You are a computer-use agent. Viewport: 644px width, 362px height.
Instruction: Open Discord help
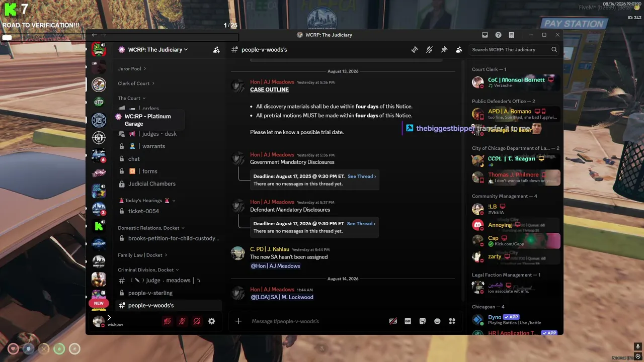[498, 35]
